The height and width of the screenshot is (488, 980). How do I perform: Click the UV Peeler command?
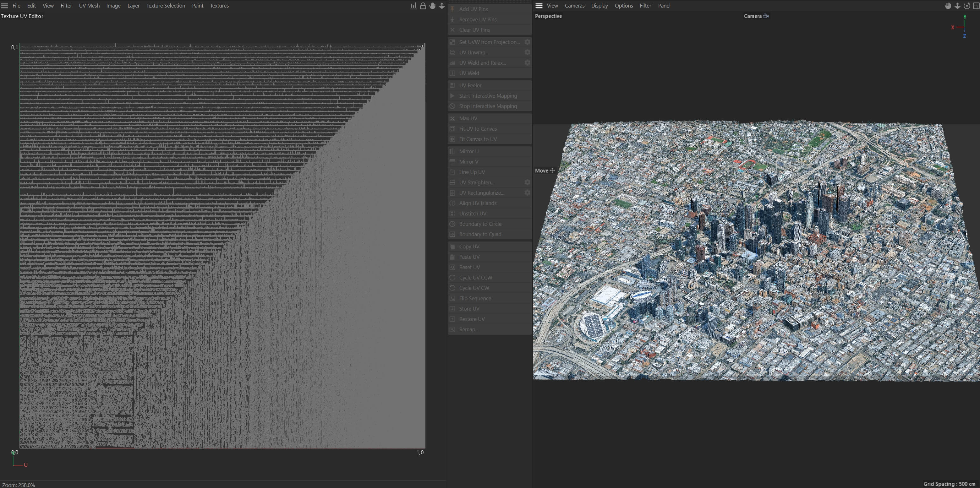point(490,86)
